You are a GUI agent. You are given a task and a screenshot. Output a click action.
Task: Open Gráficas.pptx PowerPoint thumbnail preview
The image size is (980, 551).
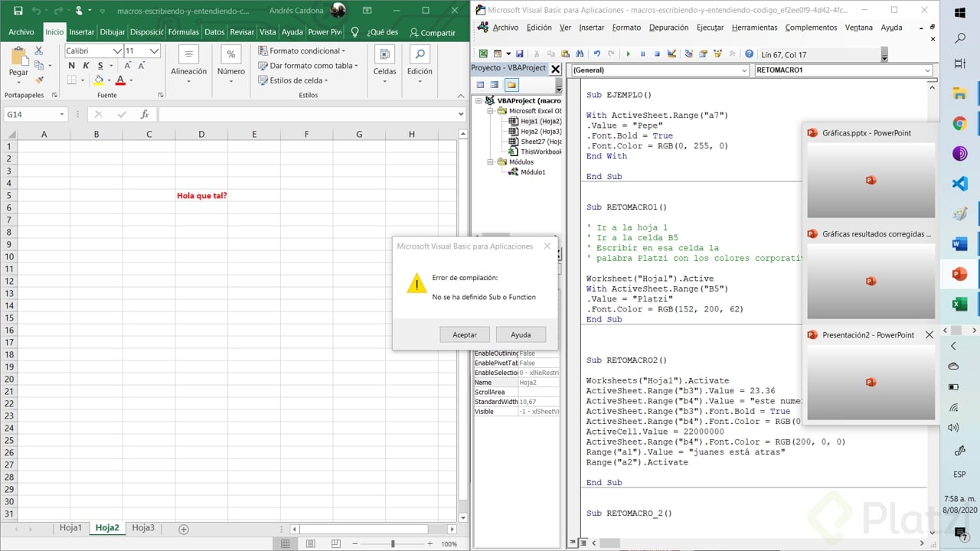click(x=871, y=181)
